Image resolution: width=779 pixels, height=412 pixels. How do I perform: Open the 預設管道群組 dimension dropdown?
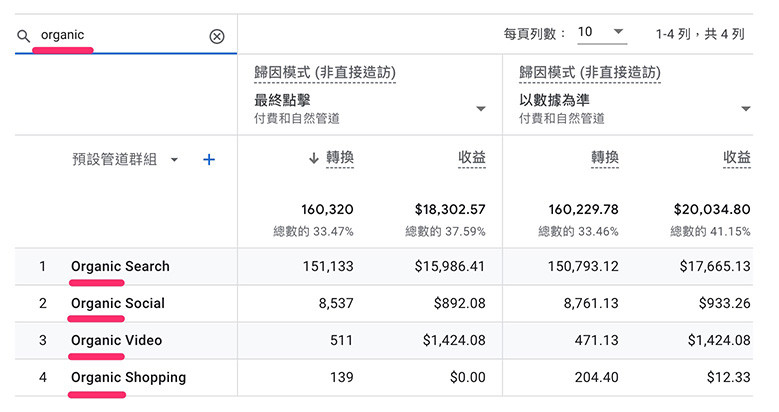click(x=174, y=159)
